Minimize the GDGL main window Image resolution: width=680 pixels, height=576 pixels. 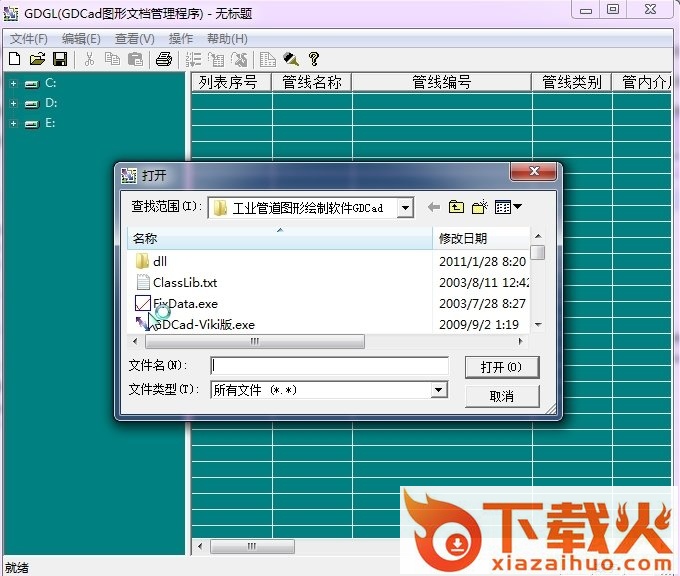coord(586,10)
